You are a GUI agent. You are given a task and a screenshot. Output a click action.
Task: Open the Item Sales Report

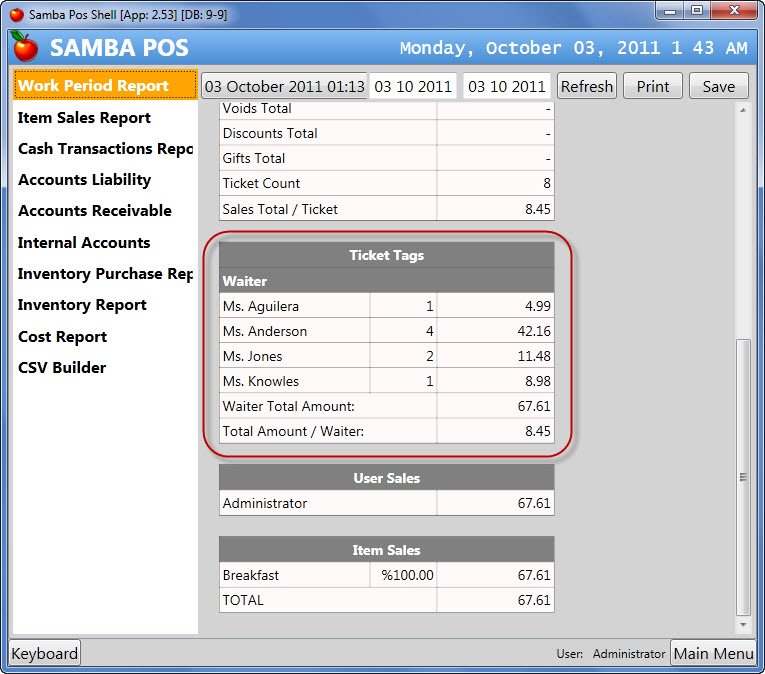click(x=85, y=118)
